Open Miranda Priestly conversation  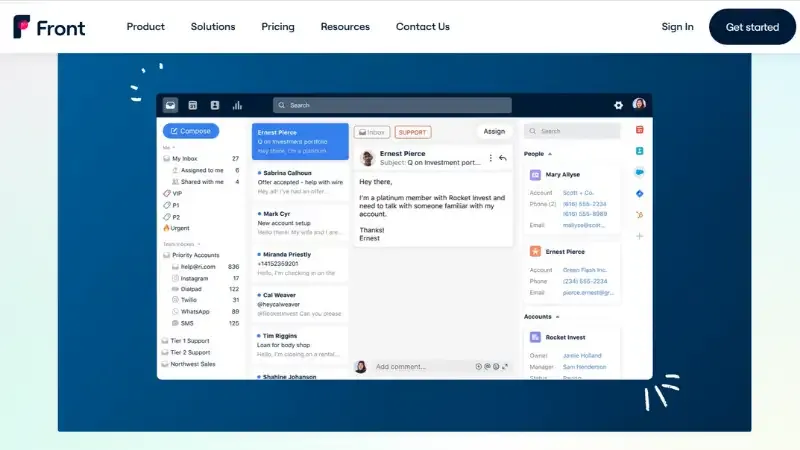[x=300, y=264]
